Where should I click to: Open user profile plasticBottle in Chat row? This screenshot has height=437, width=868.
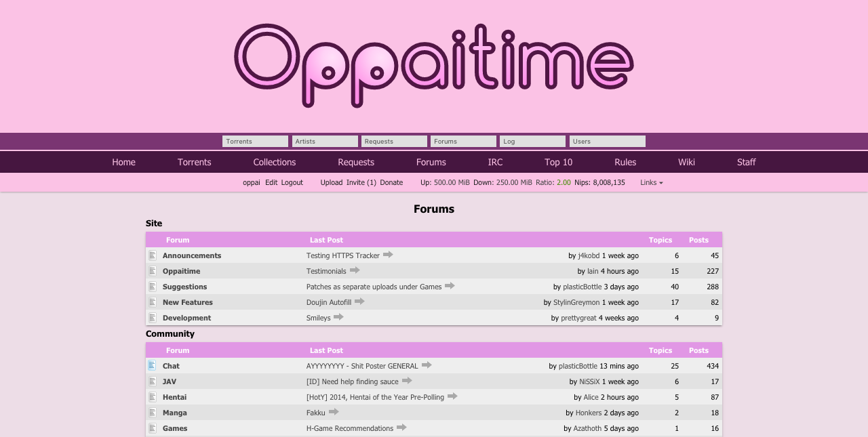(578, 366)
